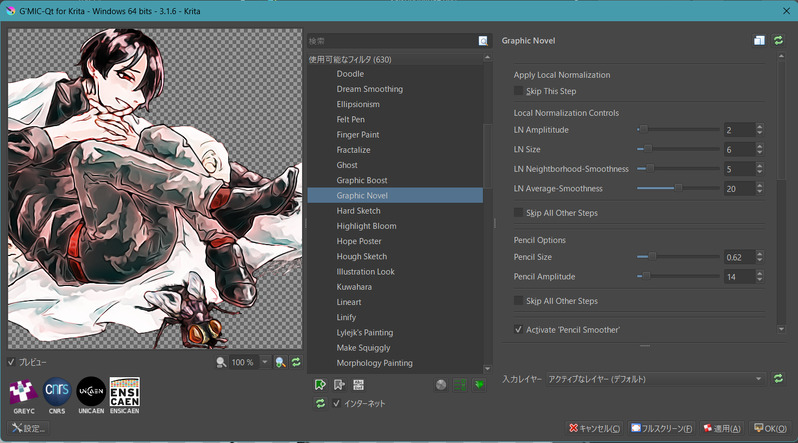Click the zoom-out magnifier icon left of 100 %
Screen dimensions: 798x443
click(221, 362)
